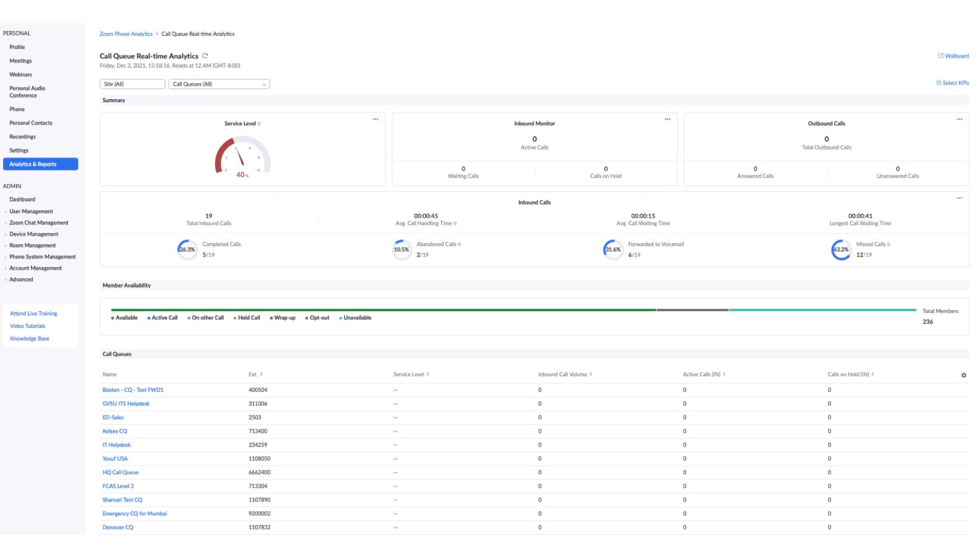Click the green Available segment of availability bar
Image resolution: width=980 pixels, height=558 pixels.
click(383, 310)
